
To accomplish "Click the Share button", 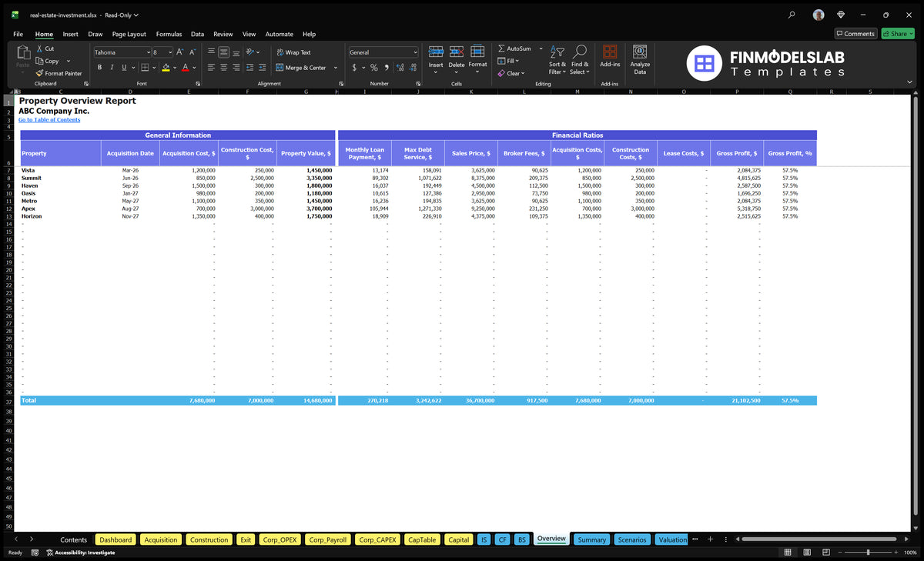I will pyautogui.click(x=898, y=33).
